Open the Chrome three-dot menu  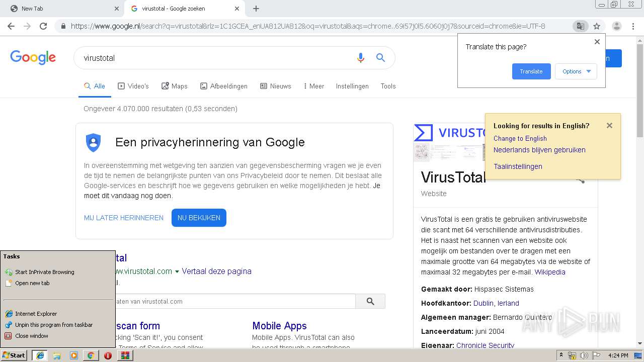point(633,26)
